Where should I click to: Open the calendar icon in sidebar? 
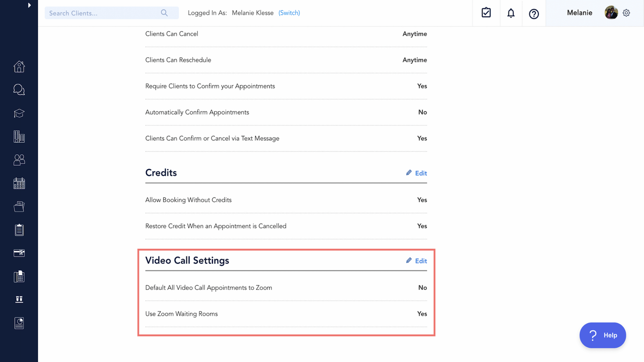tap(19, 183)
